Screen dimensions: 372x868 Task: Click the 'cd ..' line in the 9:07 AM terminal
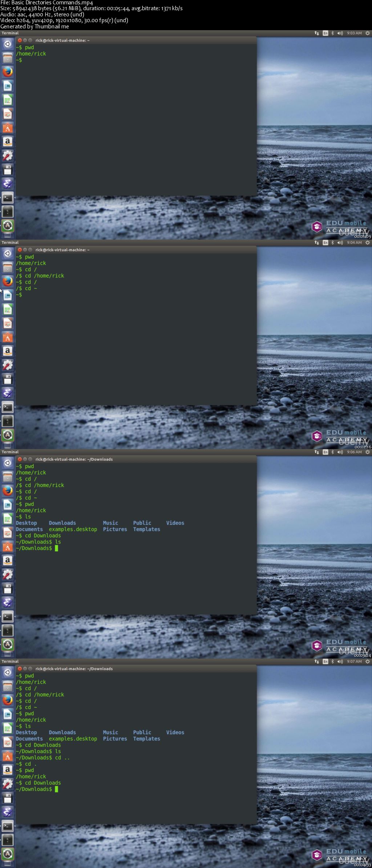(x=43, y=758)
